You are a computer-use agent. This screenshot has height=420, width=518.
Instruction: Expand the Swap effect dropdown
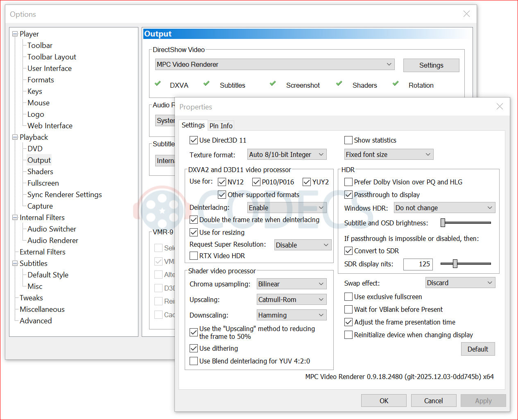click(460, 283)
